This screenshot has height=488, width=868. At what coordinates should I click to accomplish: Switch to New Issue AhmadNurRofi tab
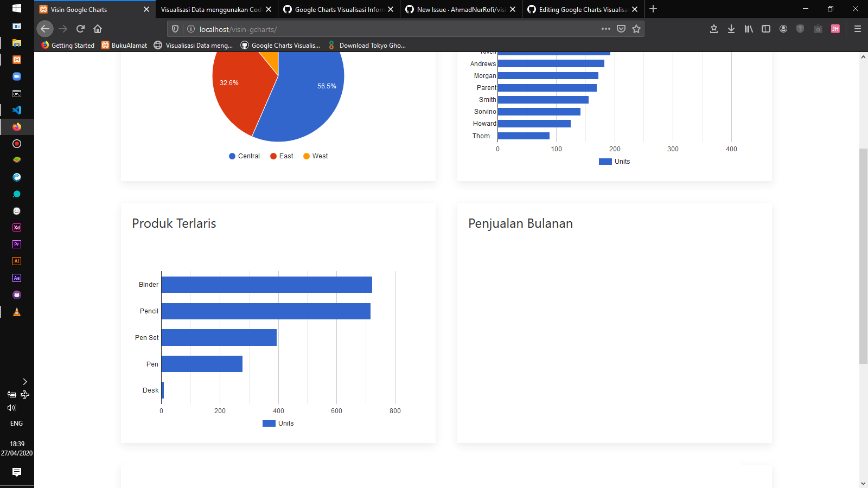click(x=461, y=9)
